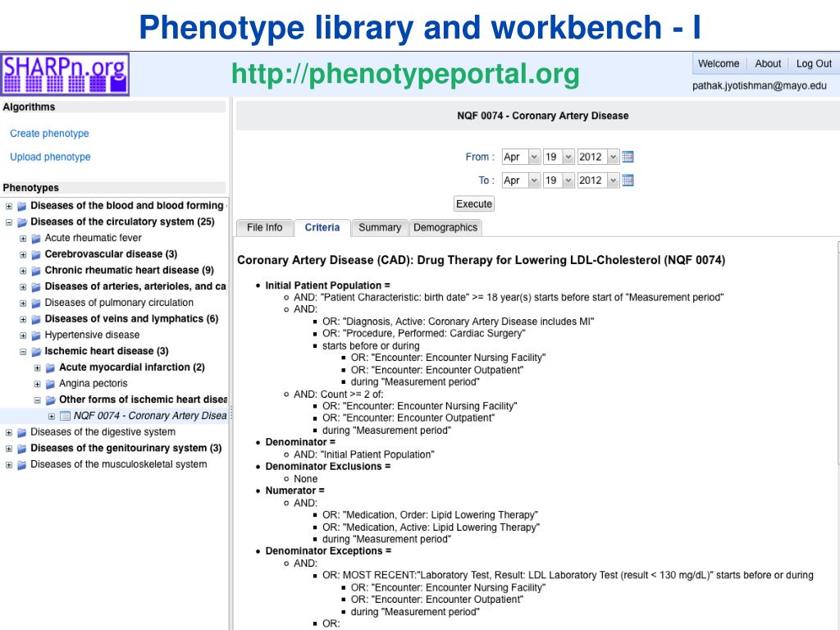Viewport: 840px width, 630px height.
Task: Click folder icon beside Acute rheumatic fever
Action: (36, 239)
